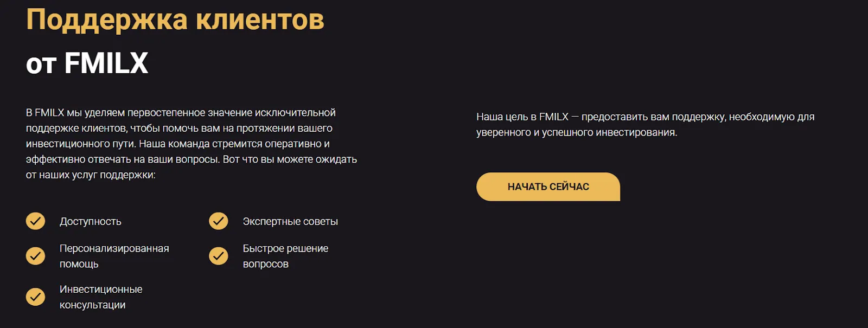Click the checkmark icon beside Экспертные советы
Viewport: 868px width, 328px height.
click(219, 221)
